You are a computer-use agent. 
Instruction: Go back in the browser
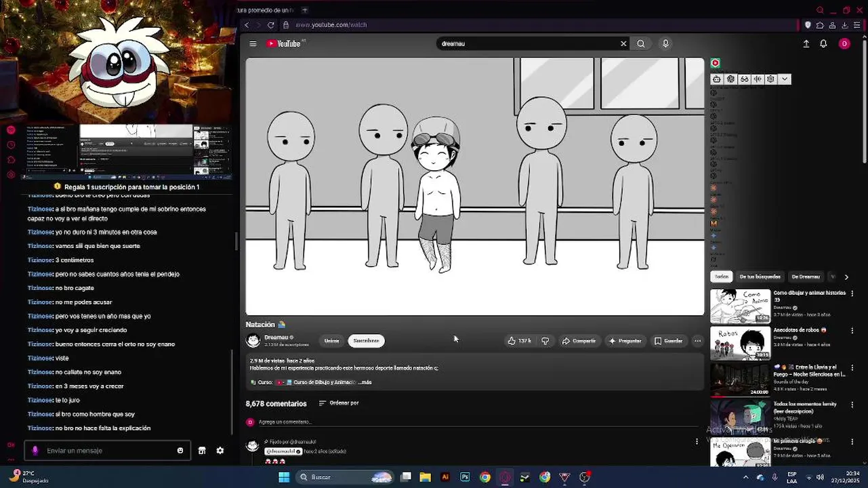tap(247, 25)
